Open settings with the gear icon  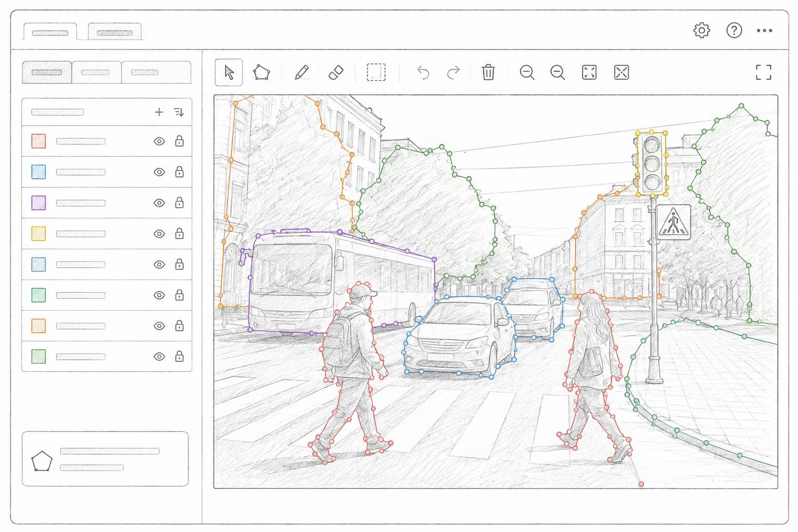[702, 30]
